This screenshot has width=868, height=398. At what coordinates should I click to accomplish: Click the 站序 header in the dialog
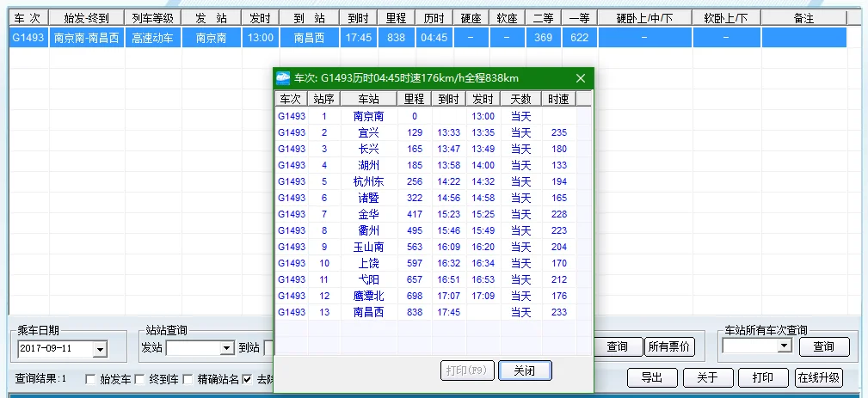pos(323,99)
